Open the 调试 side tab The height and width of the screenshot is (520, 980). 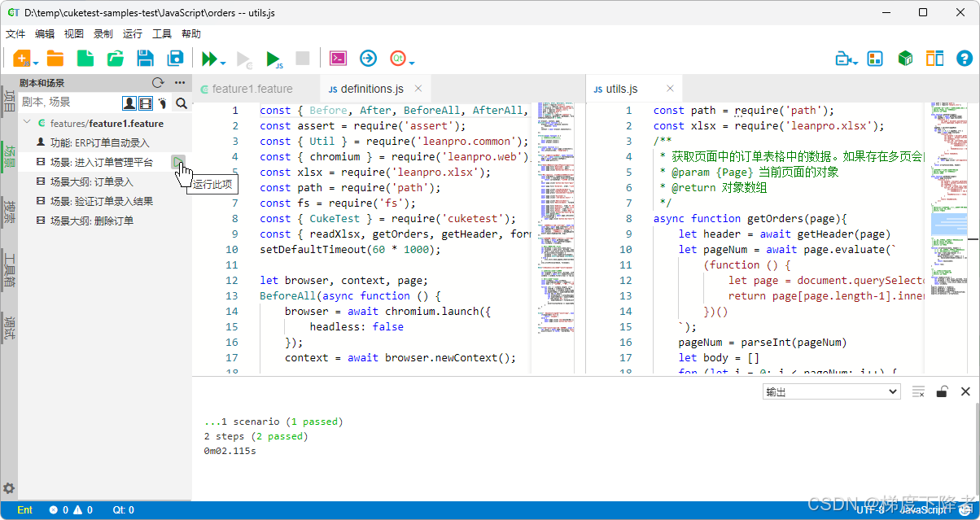coord(9,326)
